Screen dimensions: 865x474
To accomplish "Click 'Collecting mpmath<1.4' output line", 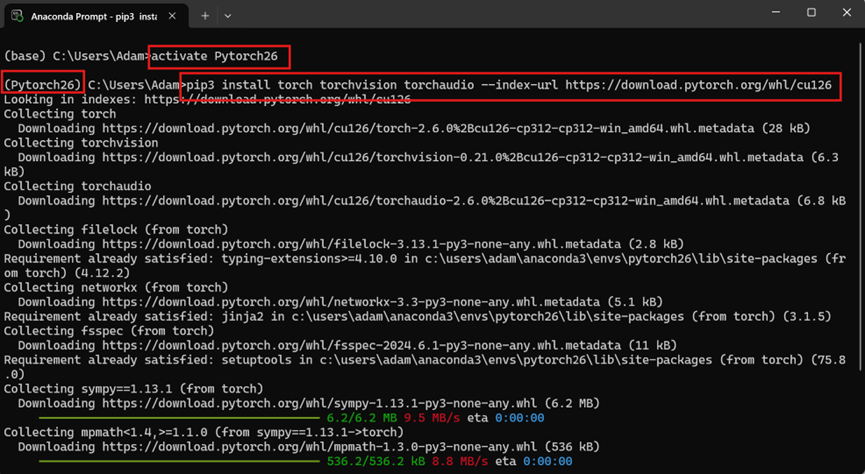I will [204, 432].
